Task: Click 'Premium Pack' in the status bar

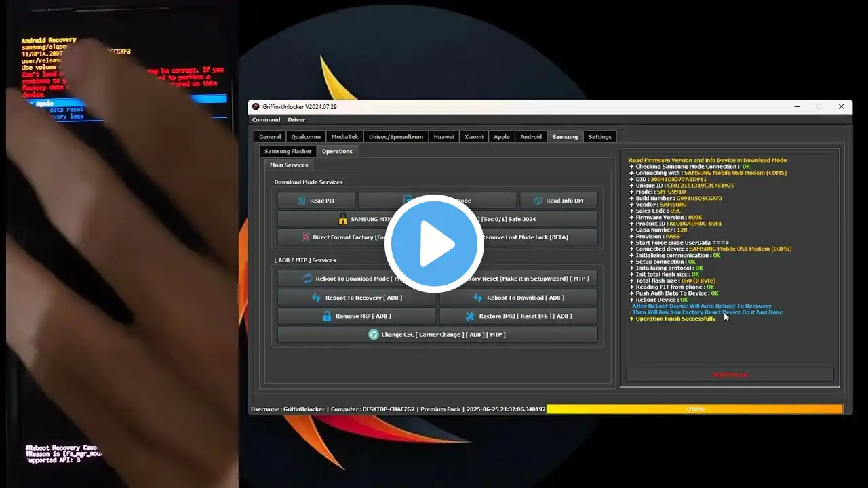Action: (441, 409)
